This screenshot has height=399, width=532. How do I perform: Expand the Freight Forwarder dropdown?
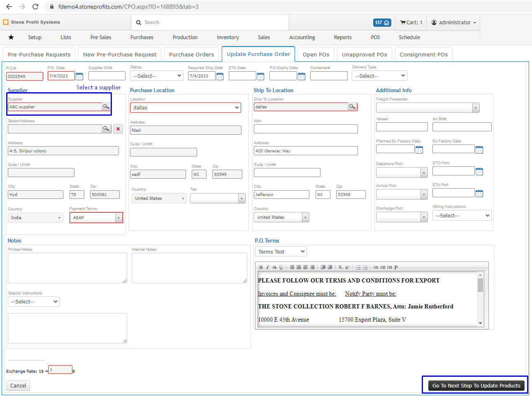[428, 107]
